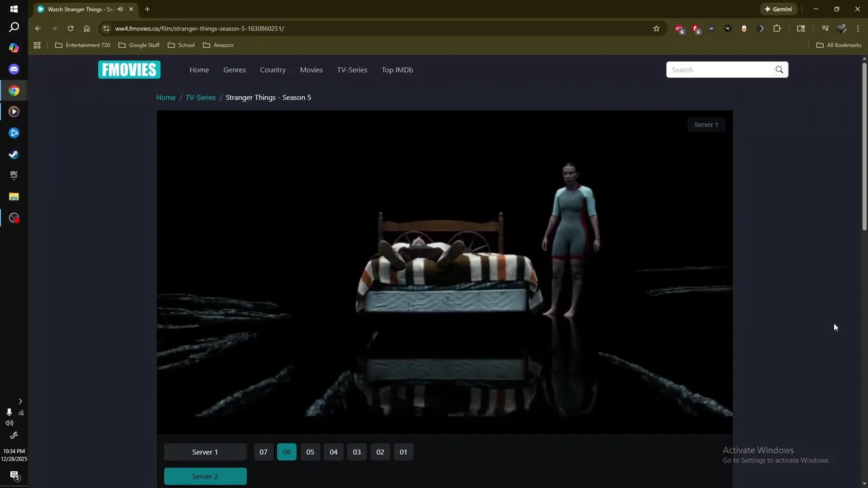Select episode 06
The image size is (868, 488).
click(287, 452)
